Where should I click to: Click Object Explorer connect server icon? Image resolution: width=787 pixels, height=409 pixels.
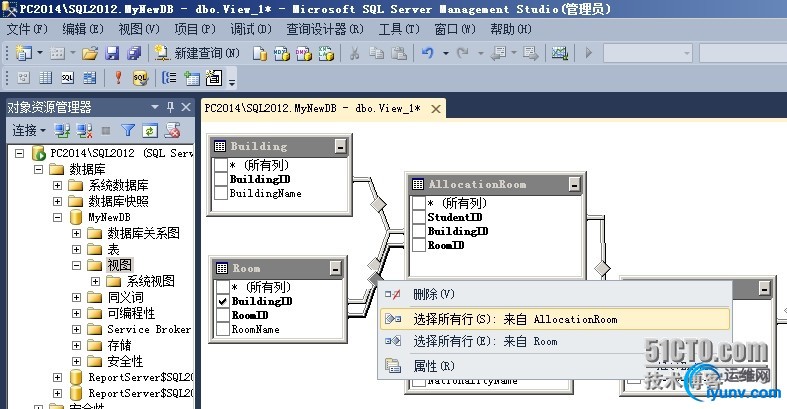point(62,131)
